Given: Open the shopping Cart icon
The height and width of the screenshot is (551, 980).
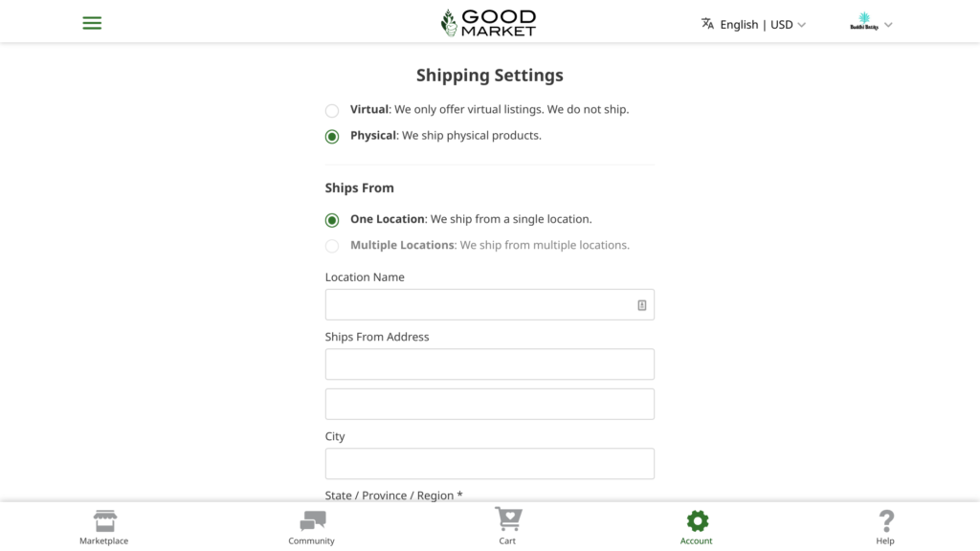Looking at the screenshot, I should click(x=507, y=519).
